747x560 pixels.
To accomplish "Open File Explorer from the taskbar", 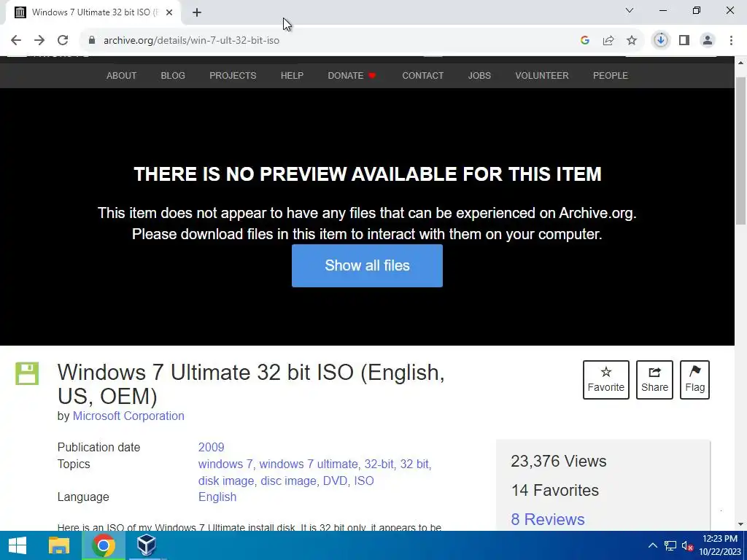I will [59, 545].
